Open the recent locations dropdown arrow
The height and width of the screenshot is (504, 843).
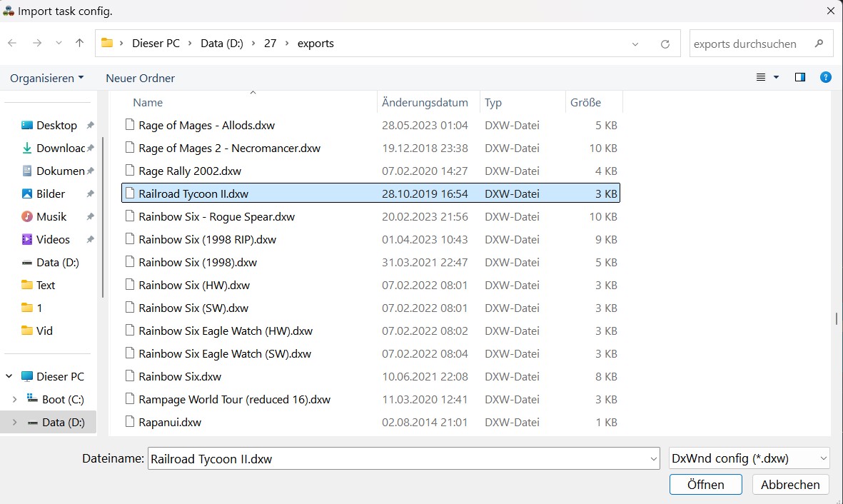[59, 43]
